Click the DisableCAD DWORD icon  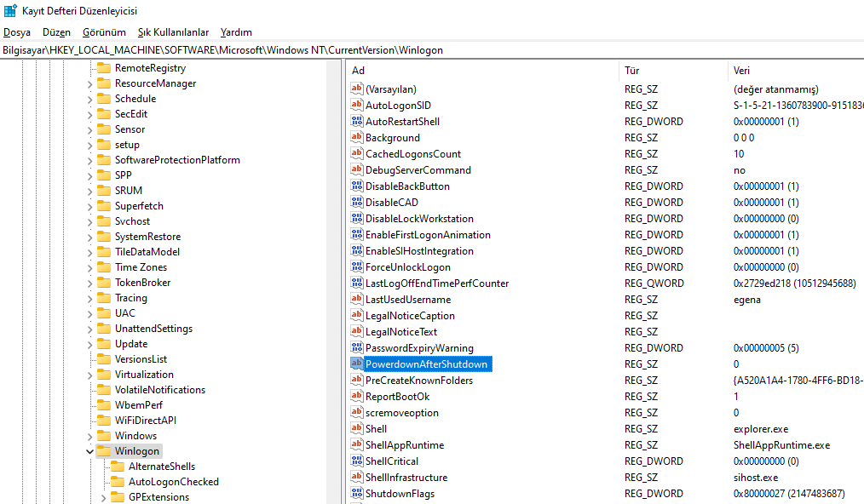356,202
